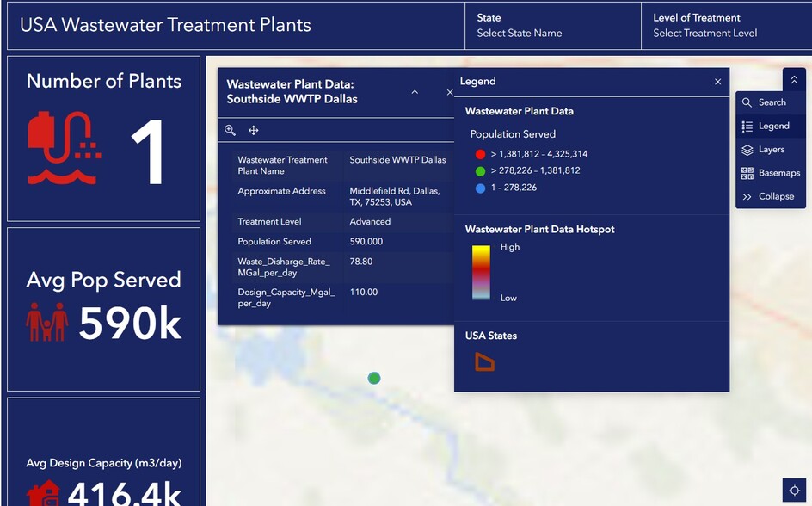Select Legend in the map tools menu

click(770, 126)
